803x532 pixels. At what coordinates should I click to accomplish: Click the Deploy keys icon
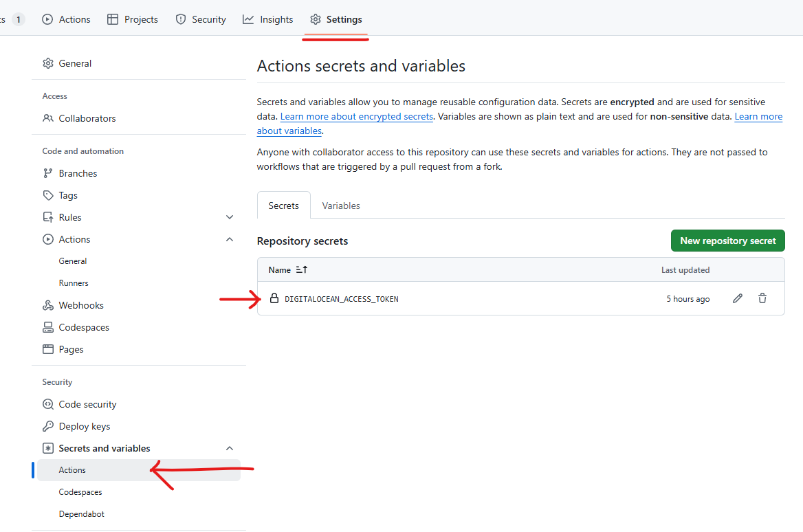click(48, 425)
